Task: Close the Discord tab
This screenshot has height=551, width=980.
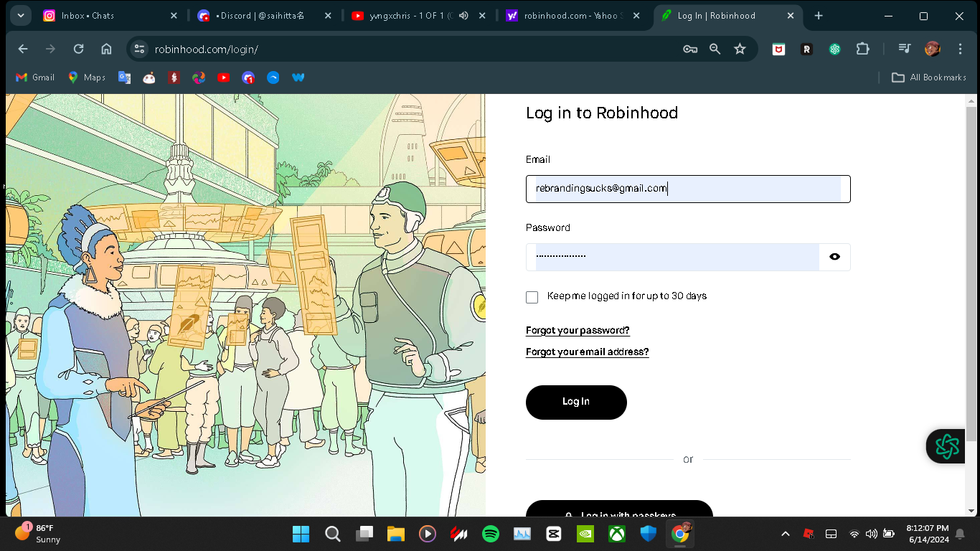Action: coord(328,16)
